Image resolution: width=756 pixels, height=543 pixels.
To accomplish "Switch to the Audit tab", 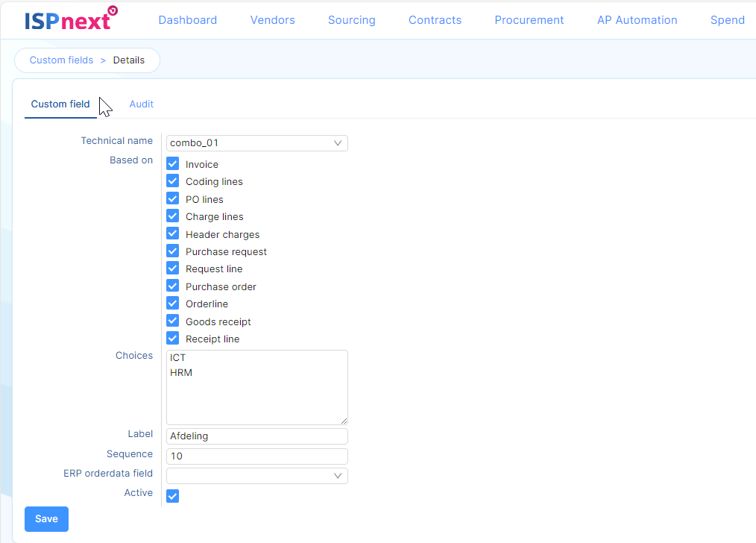I will click(x=141, y=104).
